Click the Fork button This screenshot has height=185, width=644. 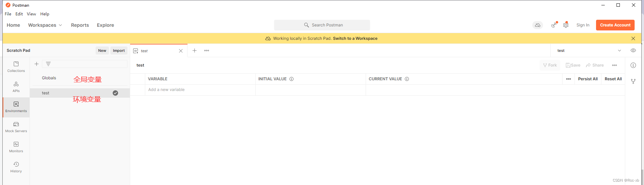pos(550,65)
